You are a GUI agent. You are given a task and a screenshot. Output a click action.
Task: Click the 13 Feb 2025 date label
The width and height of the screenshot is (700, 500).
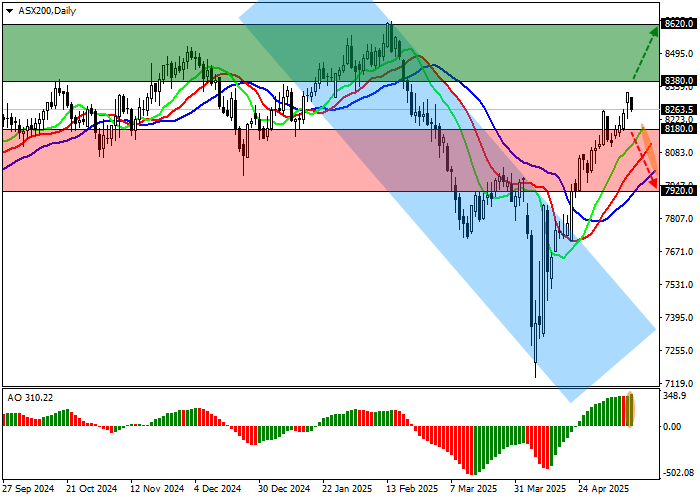point(414,489)
